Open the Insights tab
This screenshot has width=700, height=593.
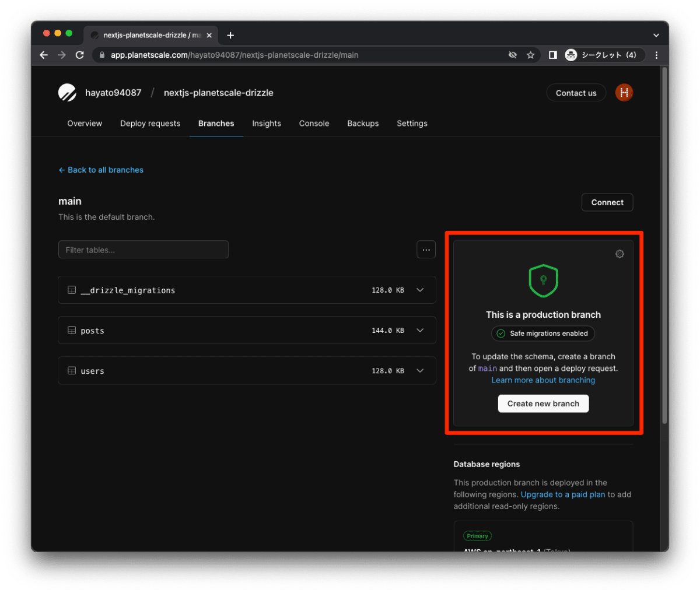click(x=267, y=124)
